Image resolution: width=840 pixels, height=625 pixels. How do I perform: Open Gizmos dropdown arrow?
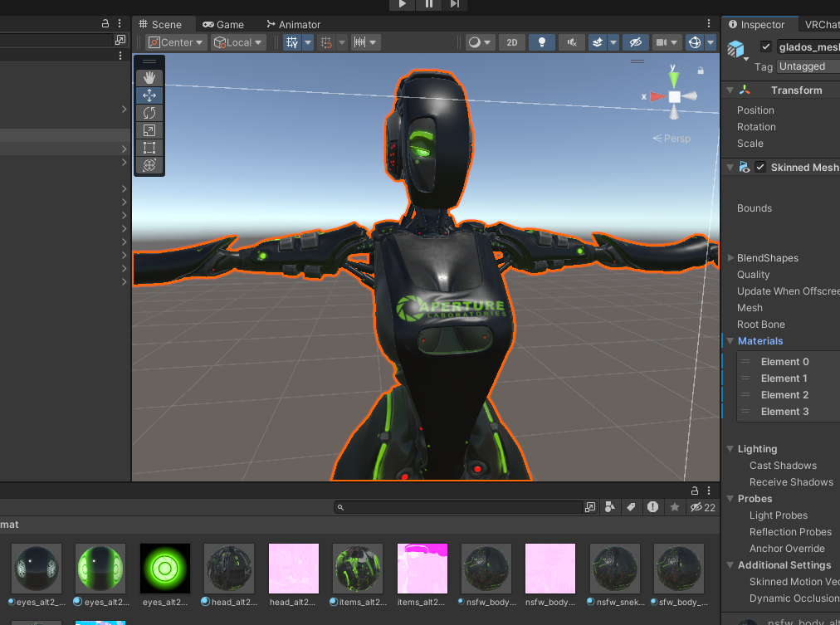tap(711, 42)
